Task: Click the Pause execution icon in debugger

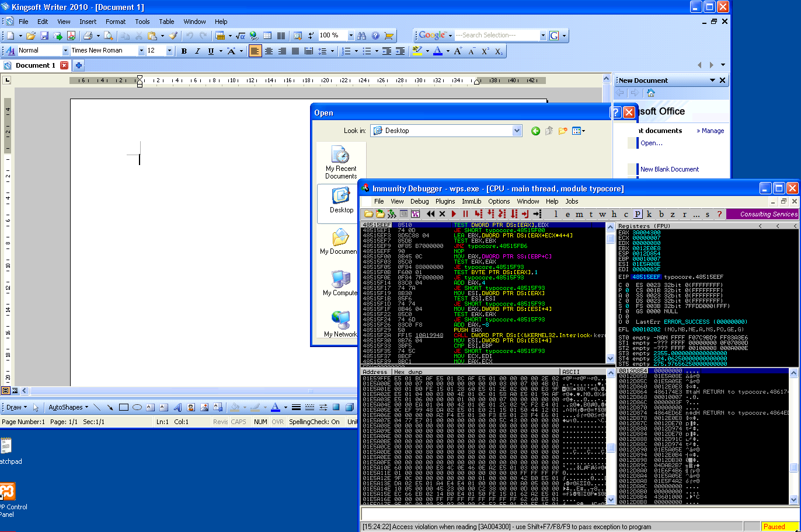Action: [465, 214]
